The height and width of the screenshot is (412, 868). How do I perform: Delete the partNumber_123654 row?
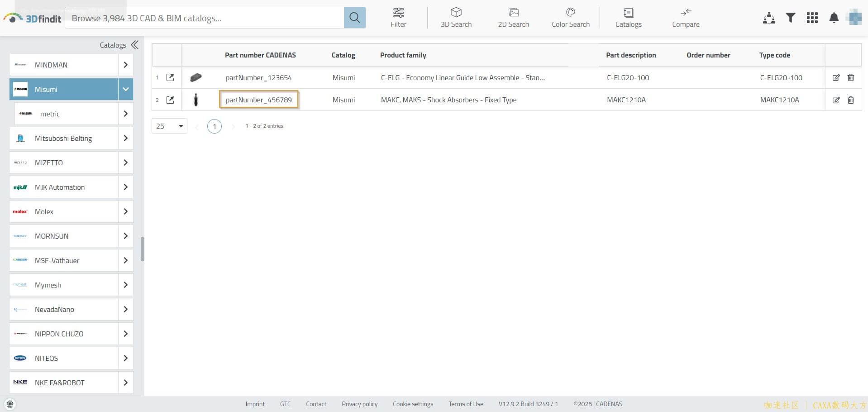click(850, 77)
